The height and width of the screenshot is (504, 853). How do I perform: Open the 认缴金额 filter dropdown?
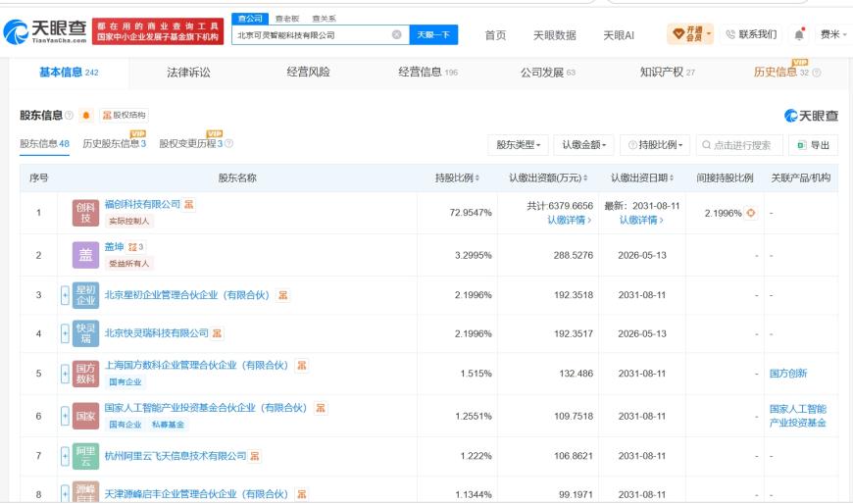[583, 145]
